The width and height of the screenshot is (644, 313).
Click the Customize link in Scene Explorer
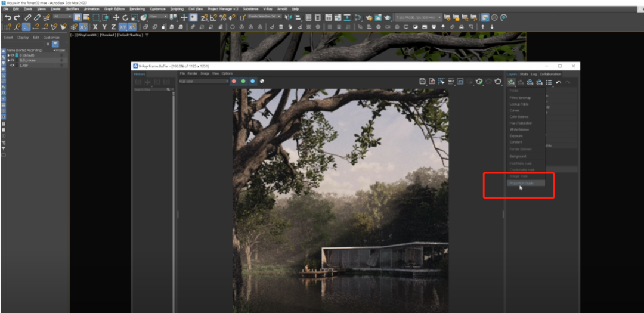pos(51,37)
